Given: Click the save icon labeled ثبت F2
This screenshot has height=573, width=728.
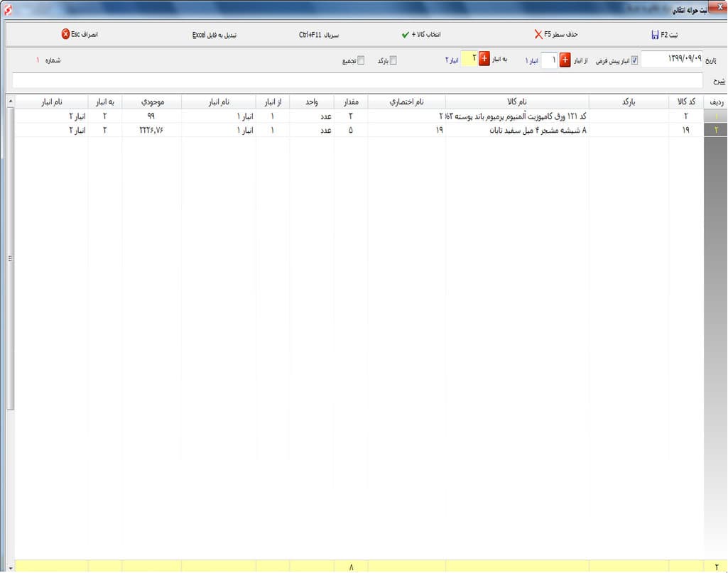Looking at the screenshot, I should click(655, 35).
